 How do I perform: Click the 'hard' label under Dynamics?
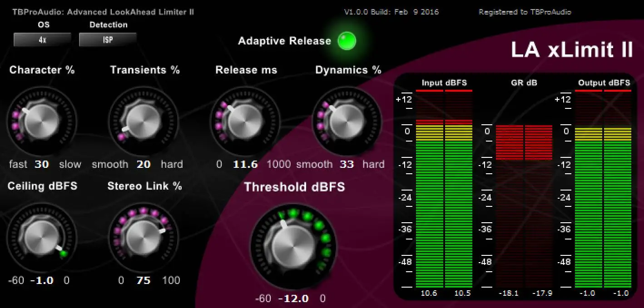(374, 164)
